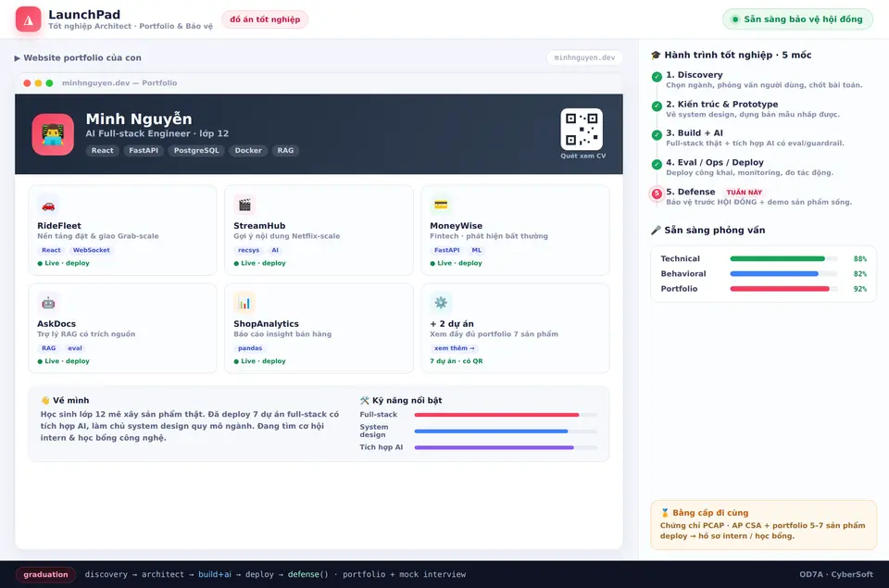
Task: Click the minhnguyen.dev address field
Action: pos(584,57)
